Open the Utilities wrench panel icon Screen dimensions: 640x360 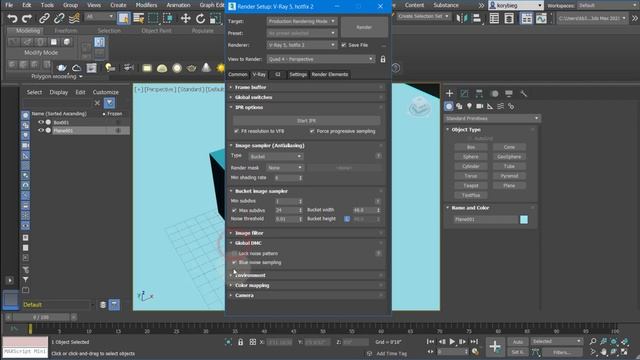[x=524, y=93]
